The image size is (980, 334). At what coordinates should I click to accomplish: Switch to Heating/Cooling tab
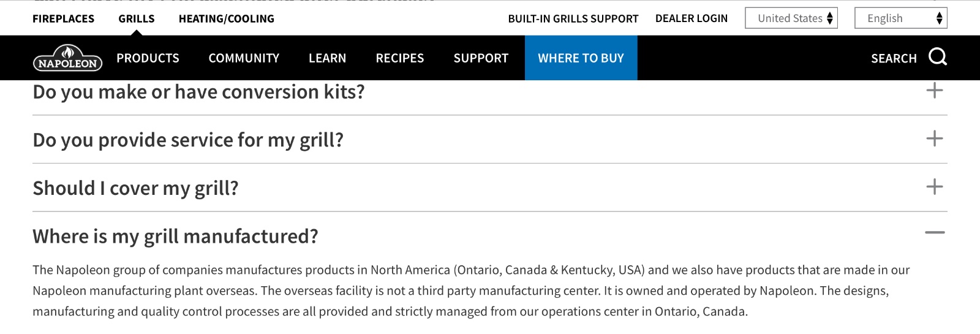227,18
